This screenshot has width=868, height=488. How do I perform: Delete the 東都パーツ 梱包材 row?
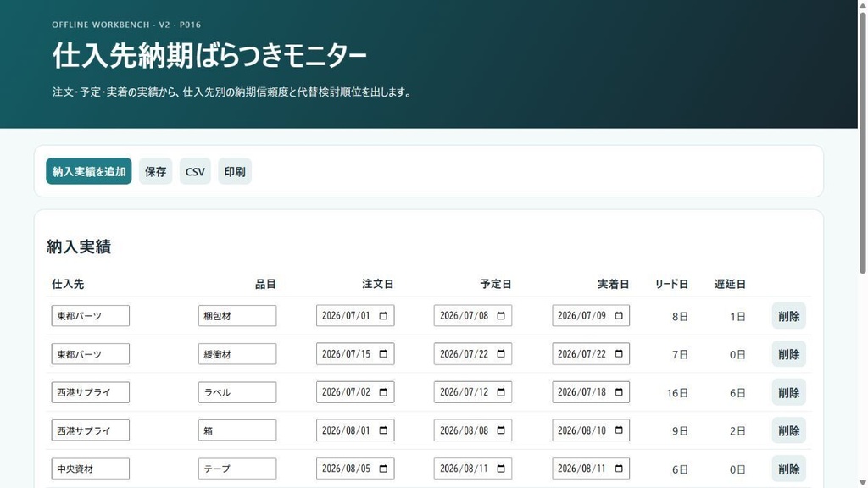click(x=789, y=316)
